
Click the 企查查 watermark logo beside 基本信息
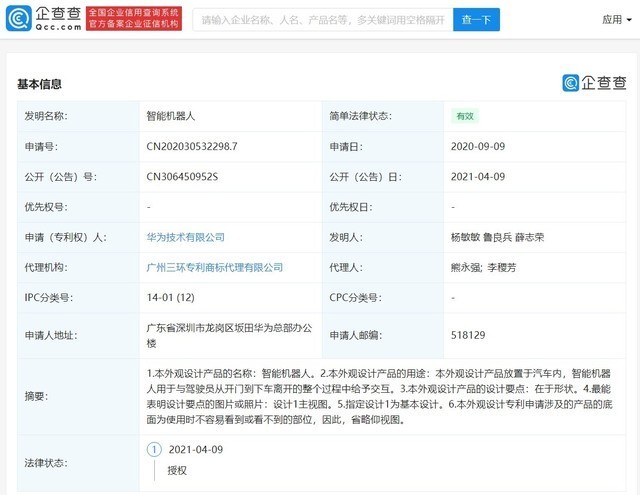point(594,83)
